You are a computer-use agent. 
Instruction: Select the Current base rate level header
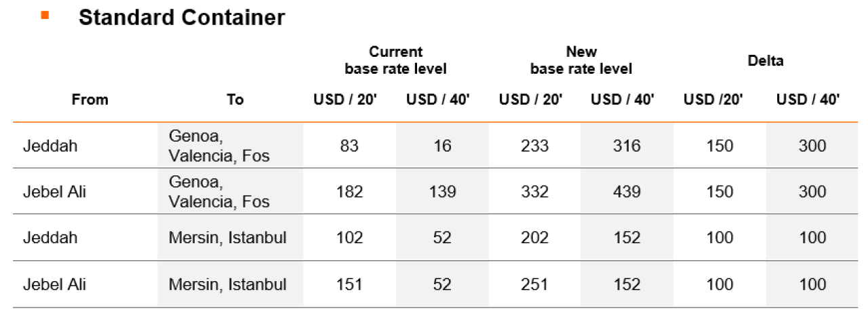pos(395,60)
